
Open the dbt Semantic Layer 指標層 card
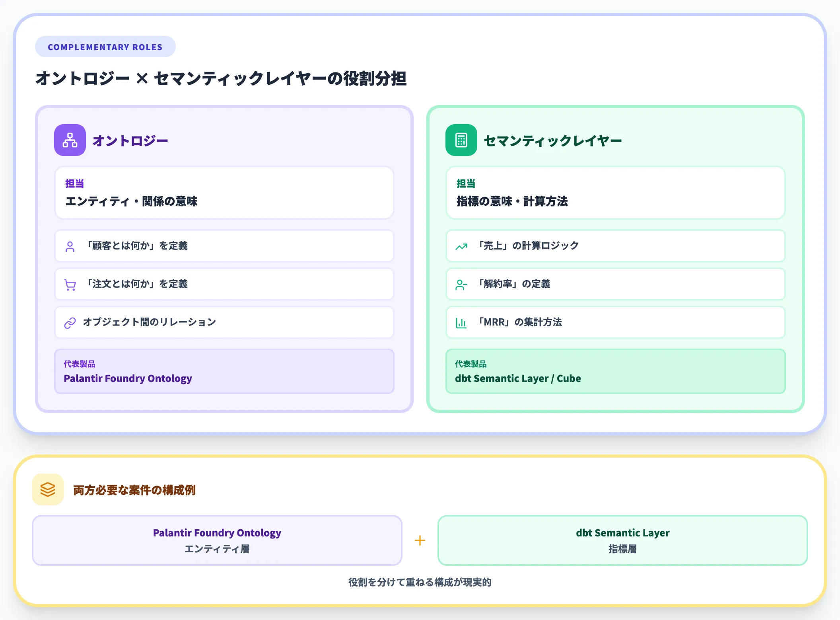622,540
